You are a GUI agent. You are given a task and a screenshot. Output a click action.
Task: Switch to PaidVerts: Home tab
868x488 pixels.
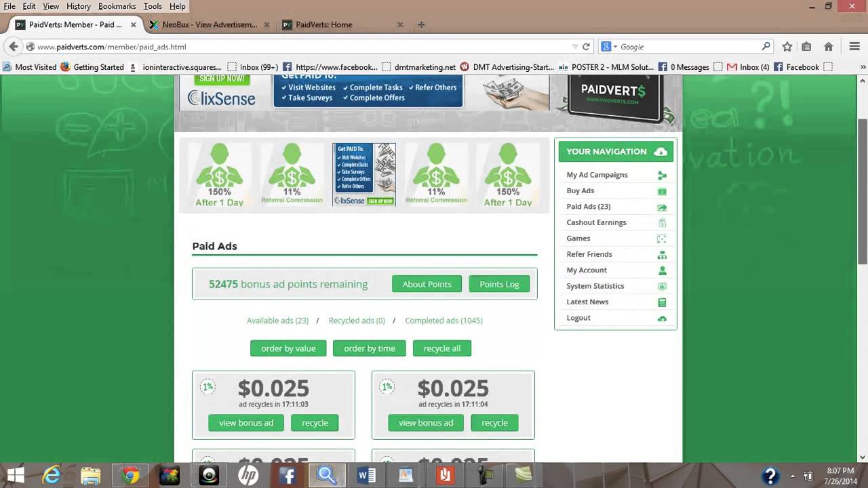(342, 24)
